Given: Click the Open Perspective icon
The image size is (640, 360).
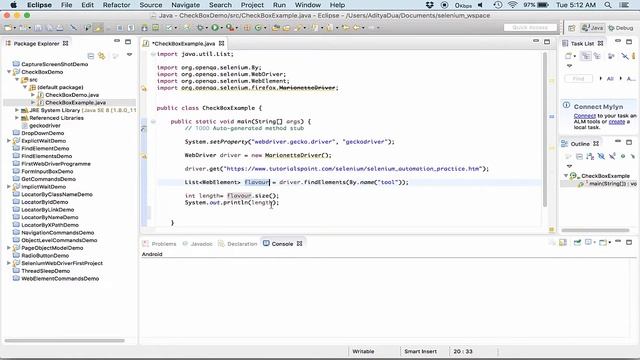Looking at the screenshot, I should click(571, 28).
